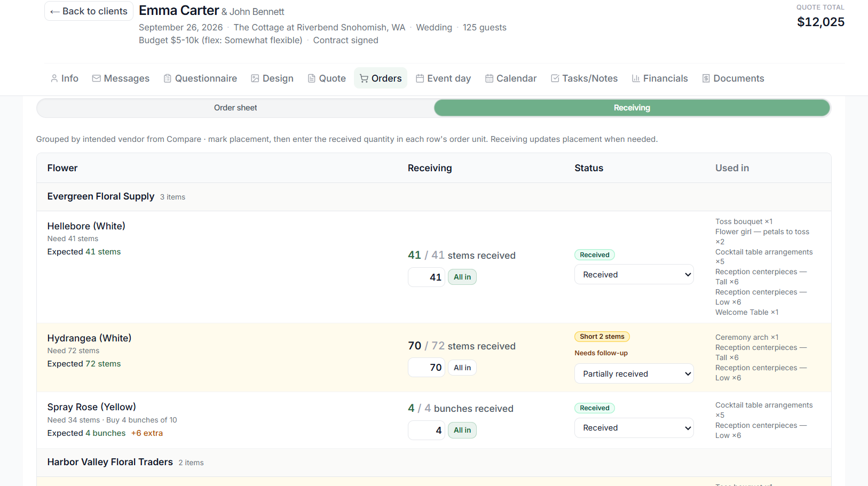Click the Used in column header
Image resolution: width=868 pixels, height=486 pixels.
pos(732,168)
